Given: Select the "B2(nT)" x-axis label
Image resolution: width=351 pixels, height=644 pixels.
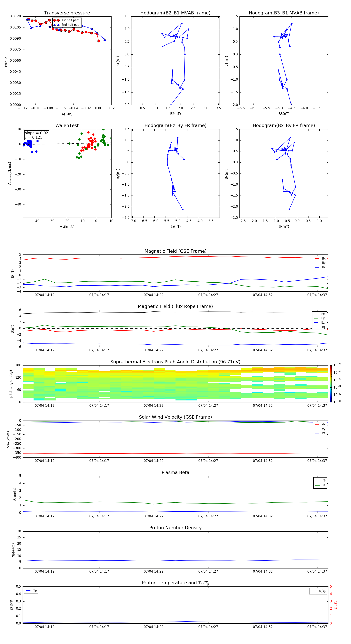Looking at the screenshot, I should (175, 114).
